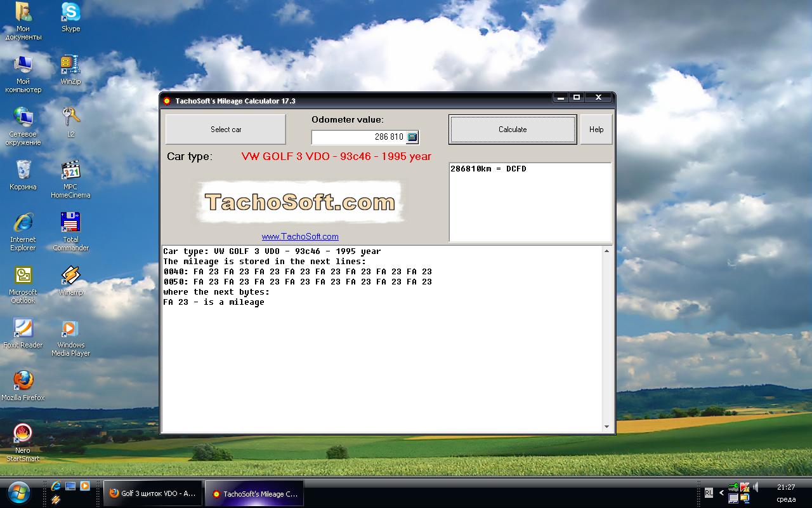Launch Windows Media Player from the desktop
The image size is (812, 508).
coord(71,338)
